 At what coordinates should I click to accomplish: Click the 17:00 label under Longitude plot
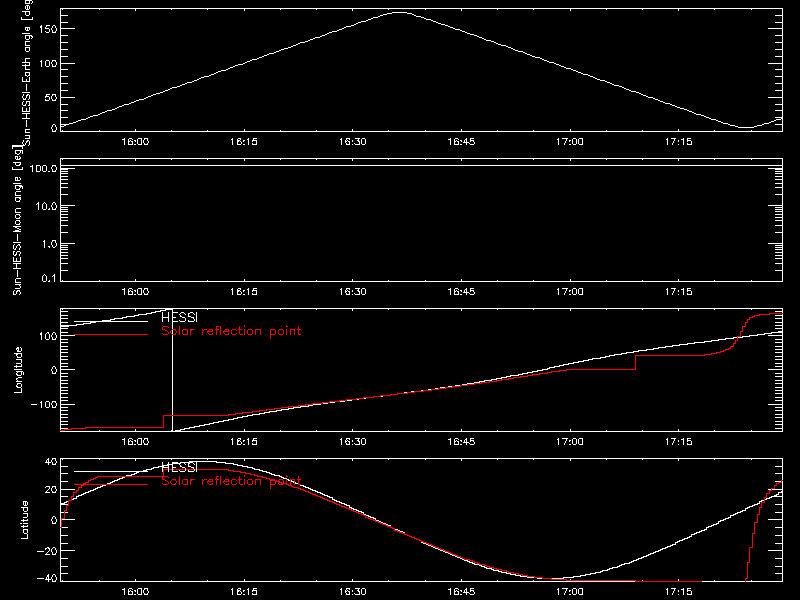(570, 442)
